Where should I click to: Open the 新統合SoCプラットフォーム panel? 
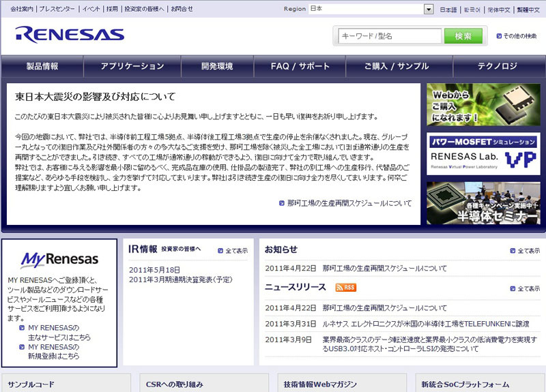point(480,383)
